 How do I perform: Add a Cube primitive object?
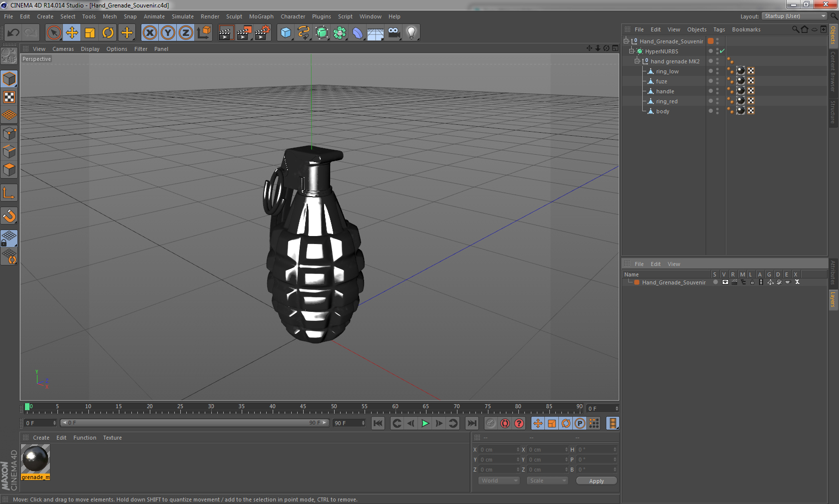(x=286, y=33)
